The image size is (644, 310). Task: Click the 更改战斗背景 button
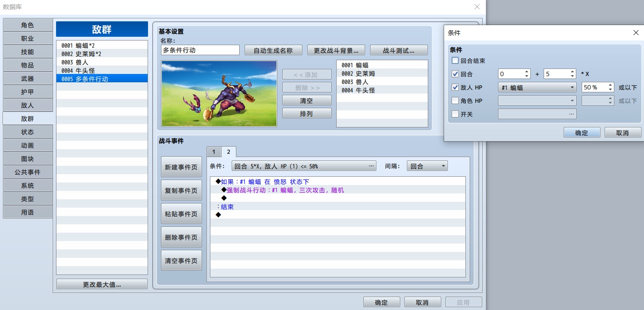click(x=336, y=50)
